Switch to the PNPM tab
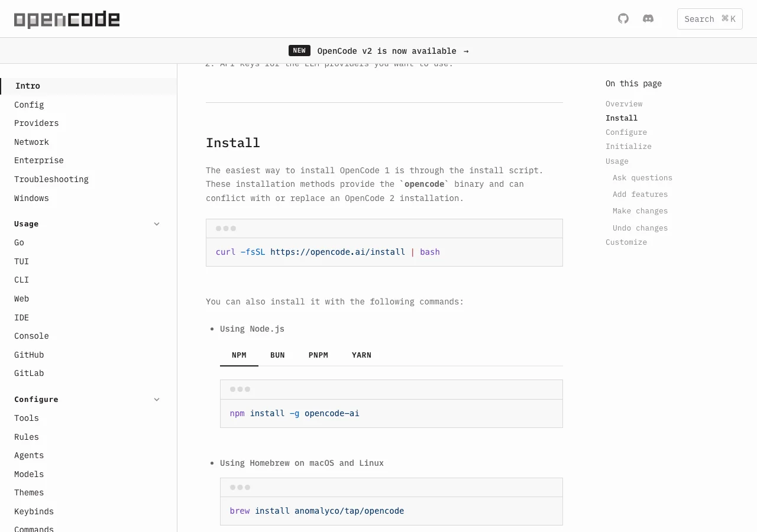The height and width of the screenshot is (532, 757). pos(318,355)
